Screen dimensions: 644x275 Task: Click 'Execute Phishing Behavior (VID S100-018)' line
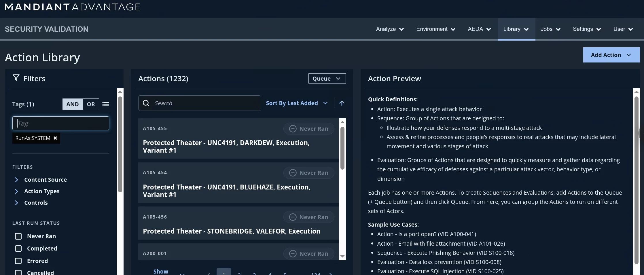pos(446,253)
